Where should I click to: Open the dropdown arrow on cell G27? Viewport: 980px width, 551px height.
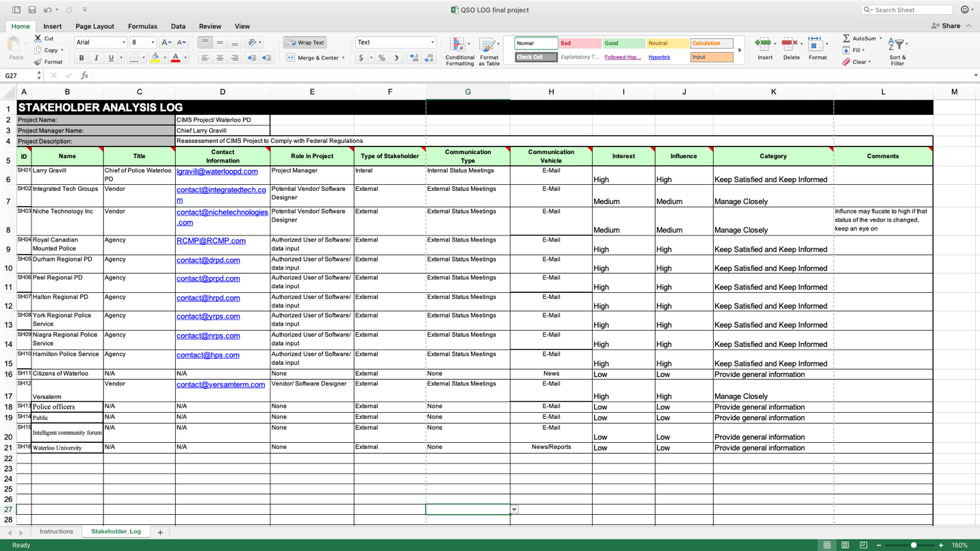[514, 509]
